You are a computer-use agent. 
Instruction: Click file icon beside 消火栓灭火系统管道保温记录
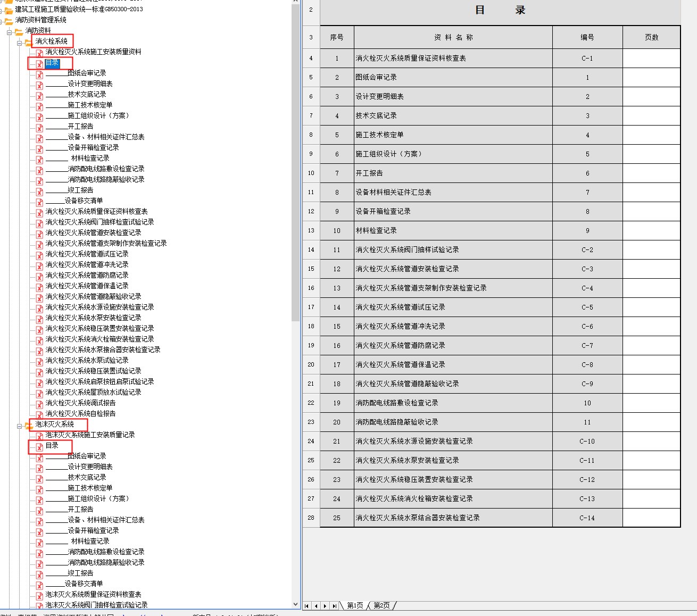click(39, 287)
